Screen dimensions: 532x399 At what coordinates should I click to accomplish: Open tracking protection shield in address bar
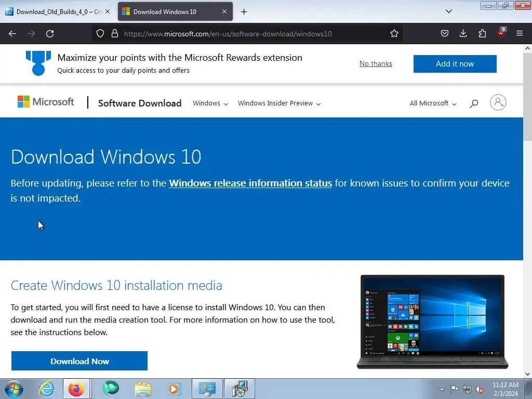tap(100, 34)
